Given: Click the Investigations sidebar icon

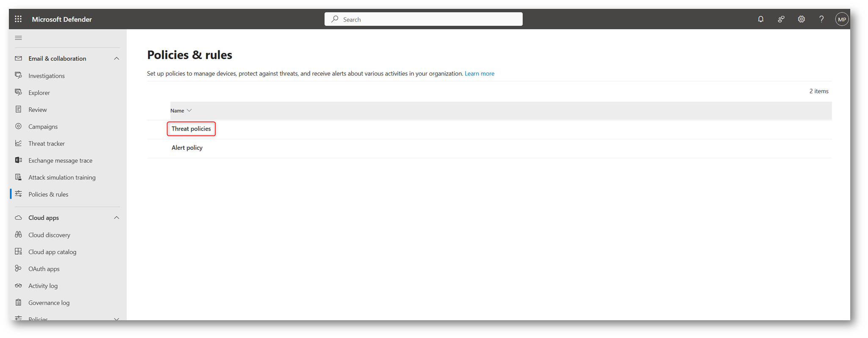Looking at the screenshot, I should pos(18,75).
